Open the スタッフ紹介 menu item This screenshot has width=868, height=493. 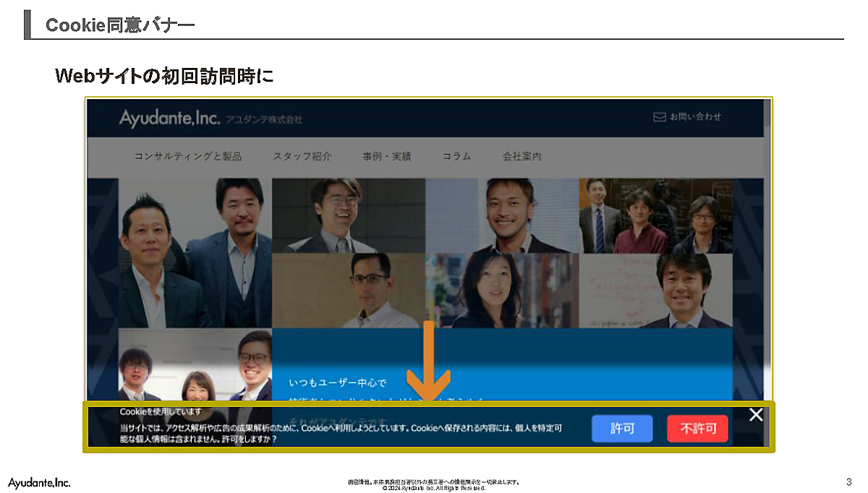[302, 156]
